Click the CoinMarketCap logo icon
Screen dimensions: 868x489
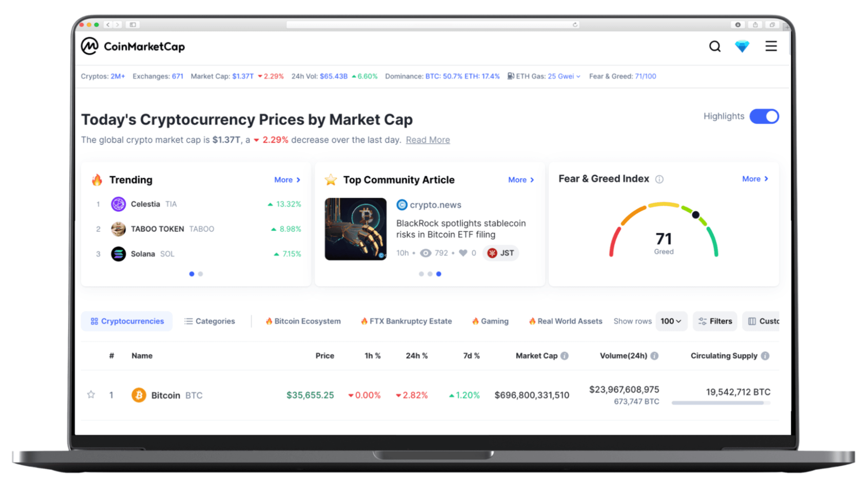(x=90, y=46)
